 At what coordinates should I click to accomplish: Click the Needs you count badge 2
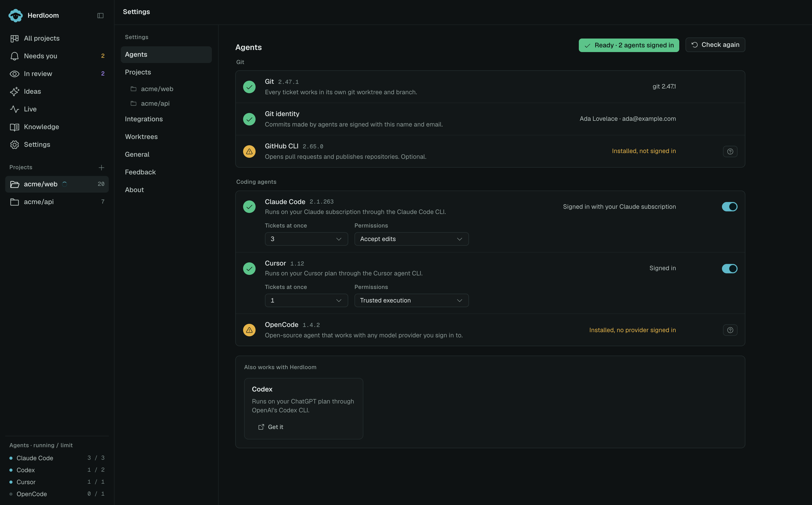[103, 56]
